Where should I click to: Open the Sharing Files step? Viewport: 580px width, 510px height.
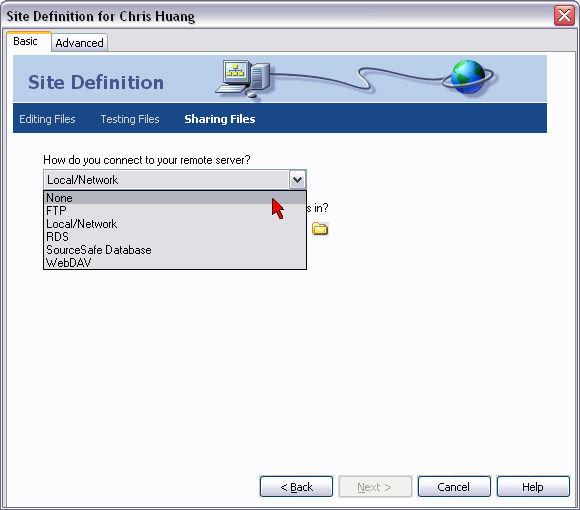pos(220,119)
